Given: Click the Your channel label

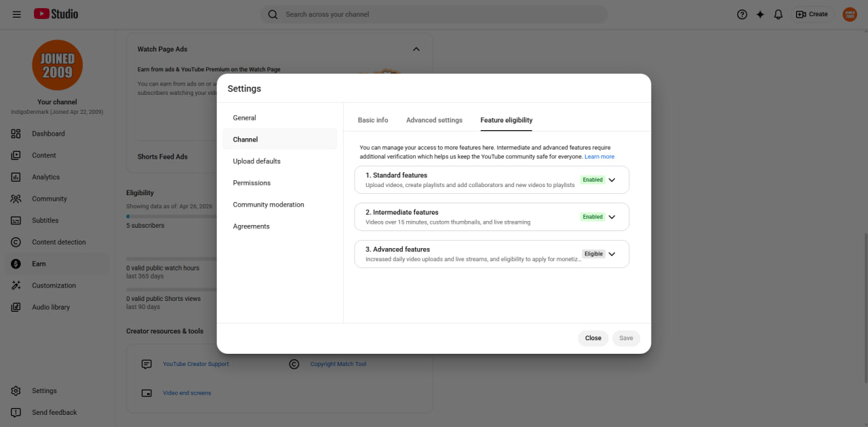Looking at the screenshot, I should pos(57,102).
